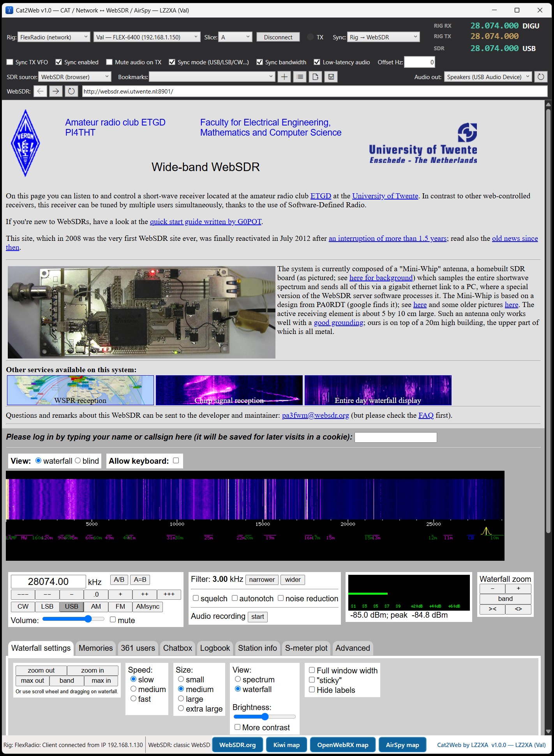The width and height of the screenshot is (554, 756).
Task: Click the single minus tuning step button
Action: point(72,594)
